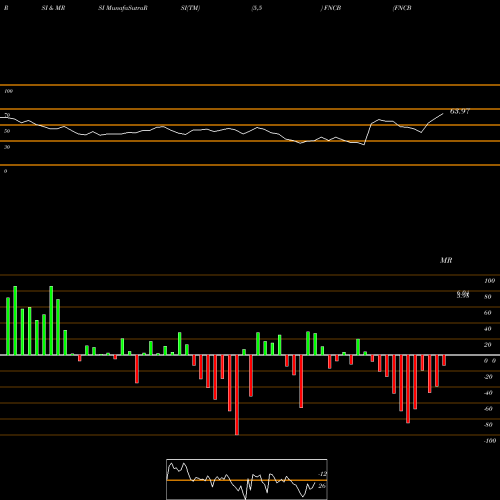Click the last red bar in MR histogram
Image resolution: width=500 pixels, height=500 pixels.
444,360
